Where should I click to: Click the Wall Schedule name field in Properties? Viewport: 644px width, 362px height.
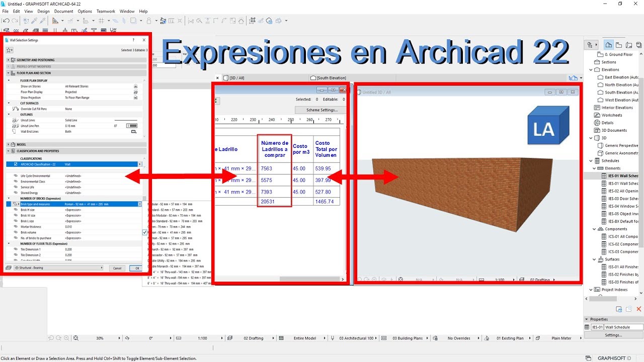[x=624, y=327]
